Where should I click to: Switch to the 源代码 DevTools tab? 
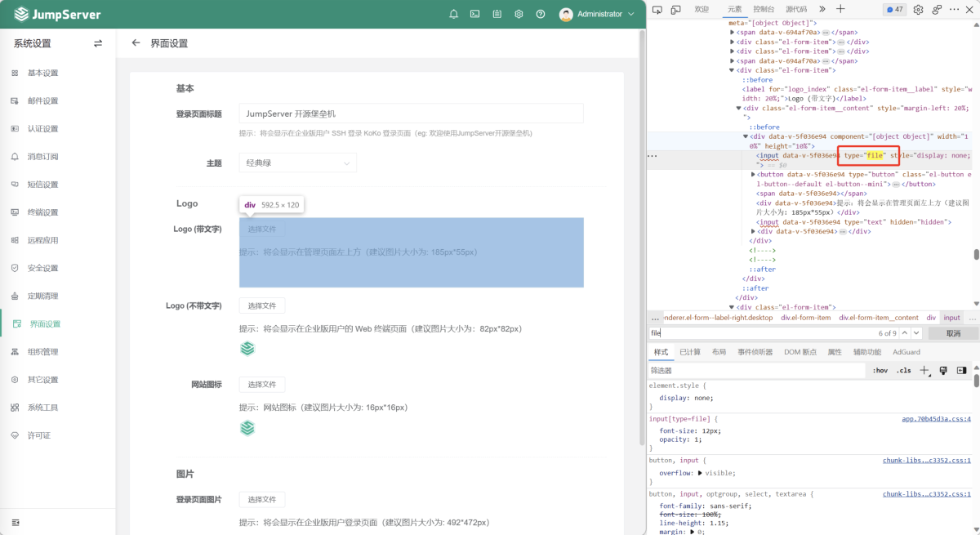(798, 9)
